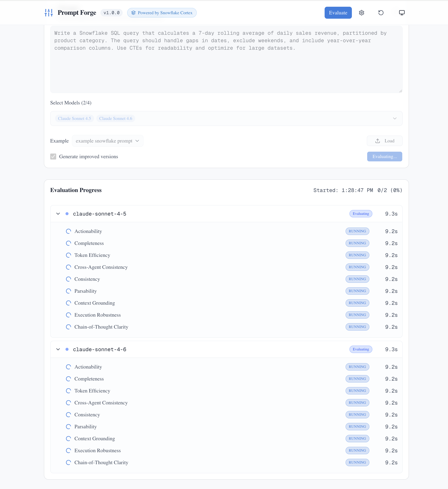Click the upload icon in Load button
The image size is (448, 489).
[x=377, y=141]
